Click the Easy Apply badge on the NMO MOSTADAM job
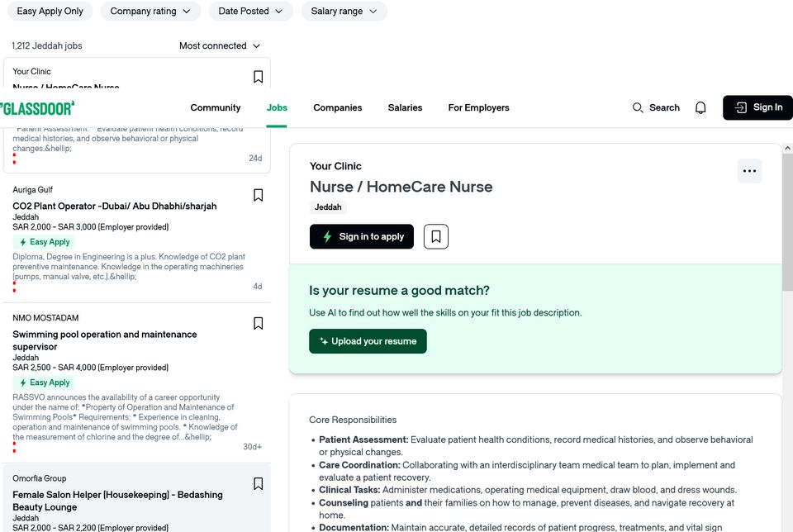The height and width of the screenshot is (532, 793). (x=44, y=382)
